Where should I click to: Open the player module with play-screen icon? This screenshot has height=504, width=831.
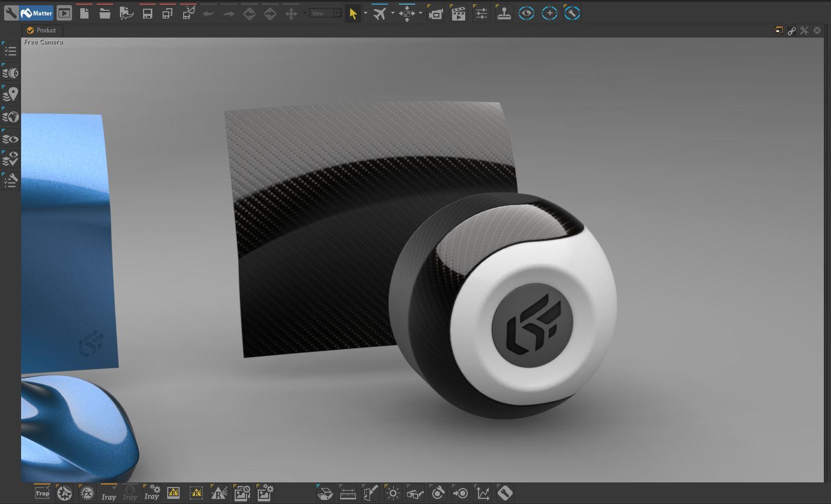coord(64,13)
